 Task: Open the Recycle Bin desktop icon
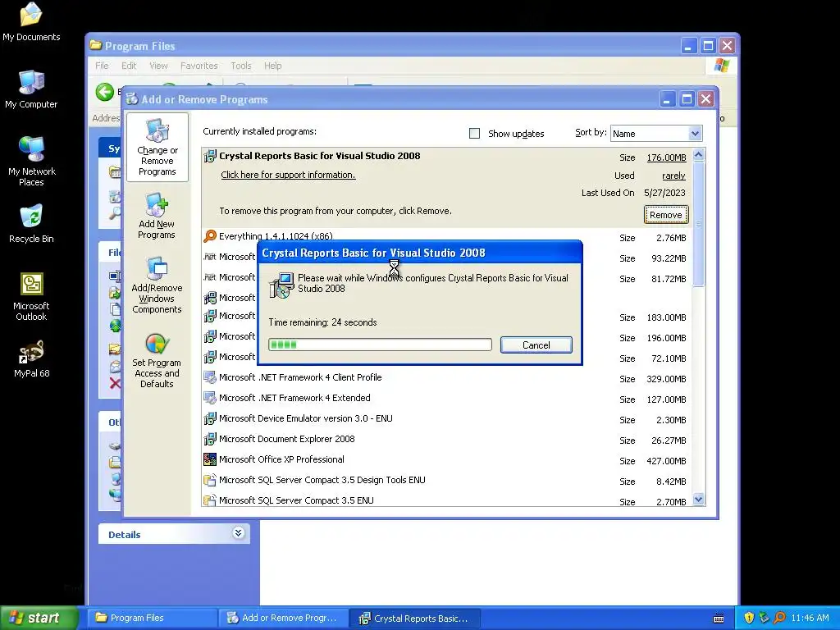(x=31, y=224)
